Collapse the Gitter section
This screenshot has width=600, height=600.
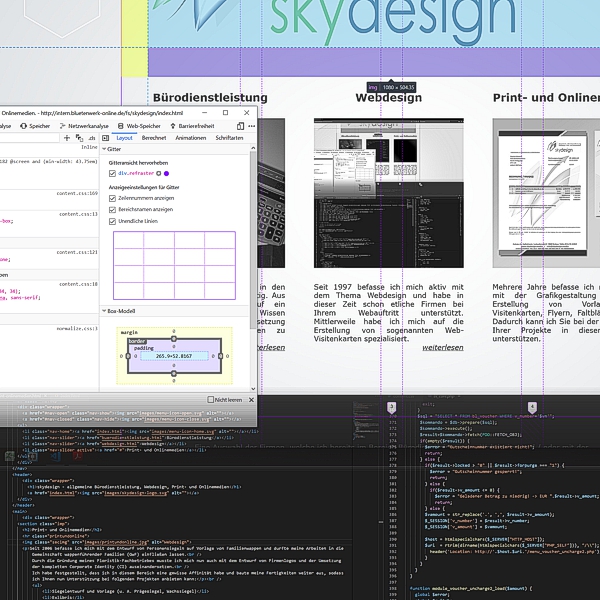(x=112, y=149)
